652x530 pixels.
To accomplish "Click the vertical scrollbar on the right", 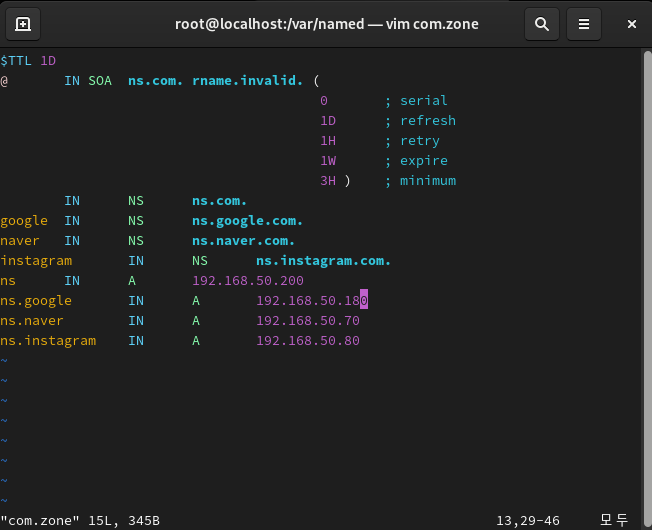I will 647,287.
